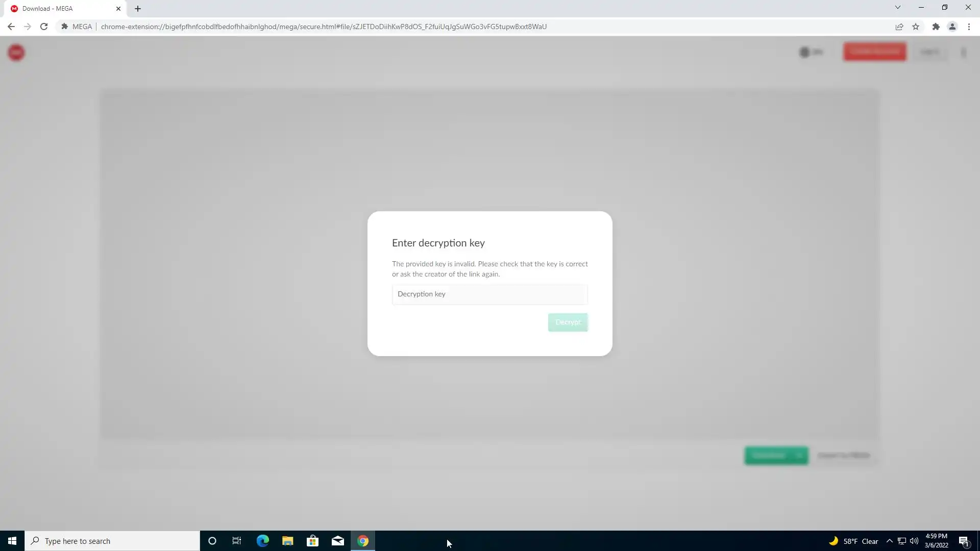This screenshot has height=551, width=980.
Task: Click the Decryption key input field
Action: (489, 294)
